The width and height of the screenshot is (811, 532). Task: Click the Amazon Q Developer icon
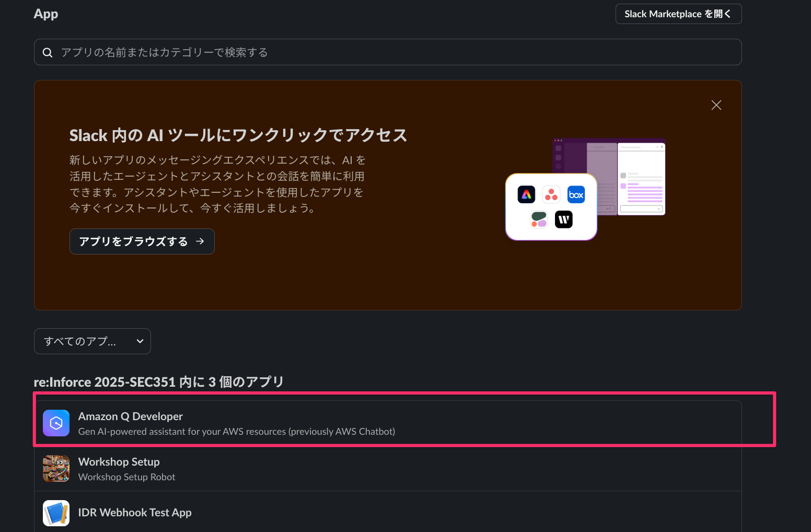pos(56,423)
